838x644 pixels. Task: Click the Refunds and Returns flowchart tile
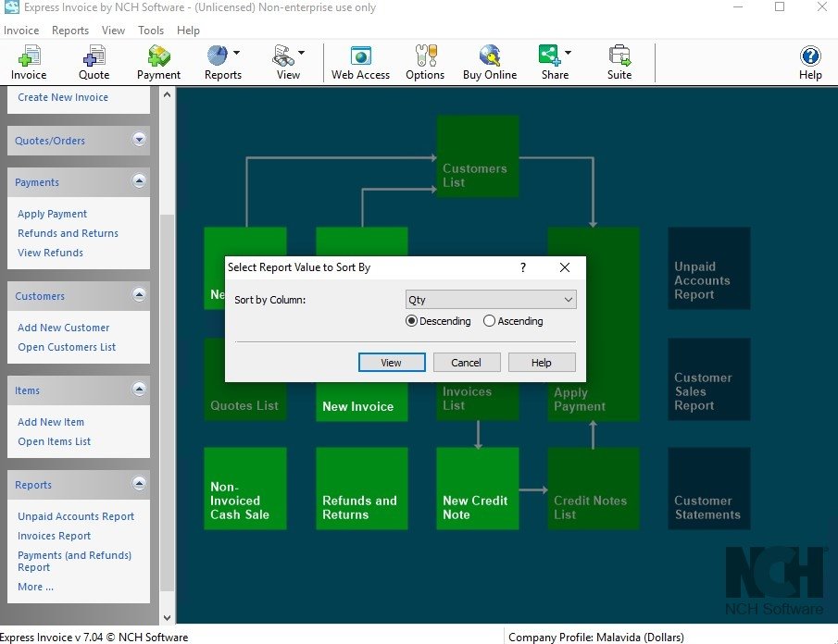362,489
